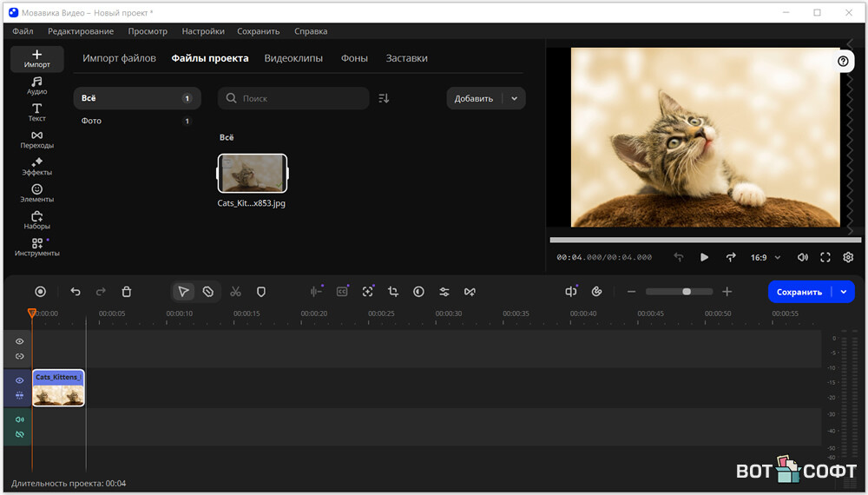Delete selected clip with trash icon
This screenshot has height=495, width=868.
(127, 292)
